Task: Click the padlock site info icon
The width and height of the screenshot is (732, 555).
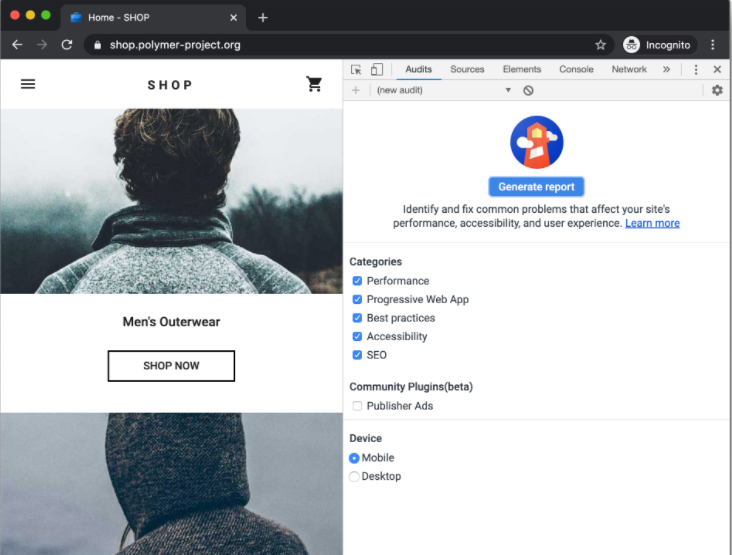Action: pyautogui.click(x=97, y=45)
